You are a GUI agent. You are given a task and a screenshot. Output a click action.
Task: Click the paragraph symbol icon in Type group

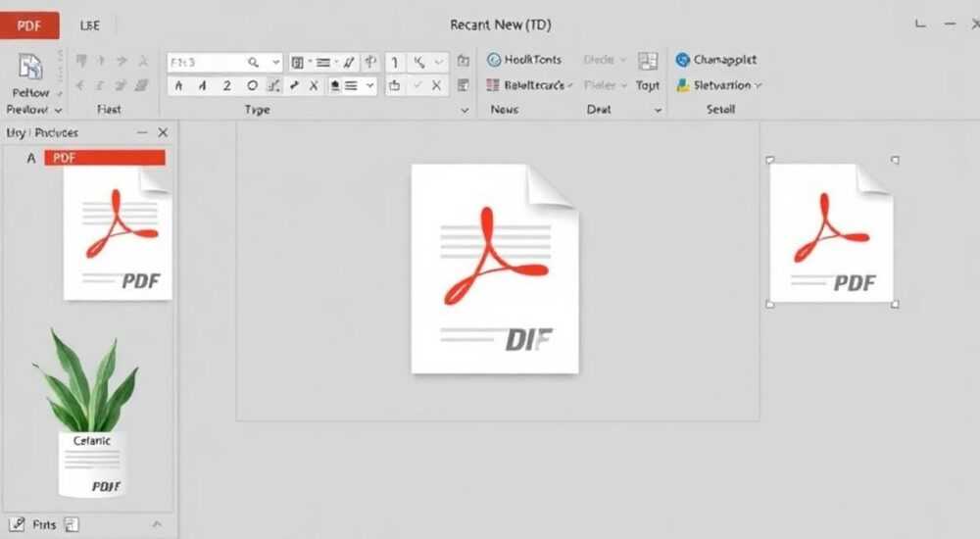370,62
